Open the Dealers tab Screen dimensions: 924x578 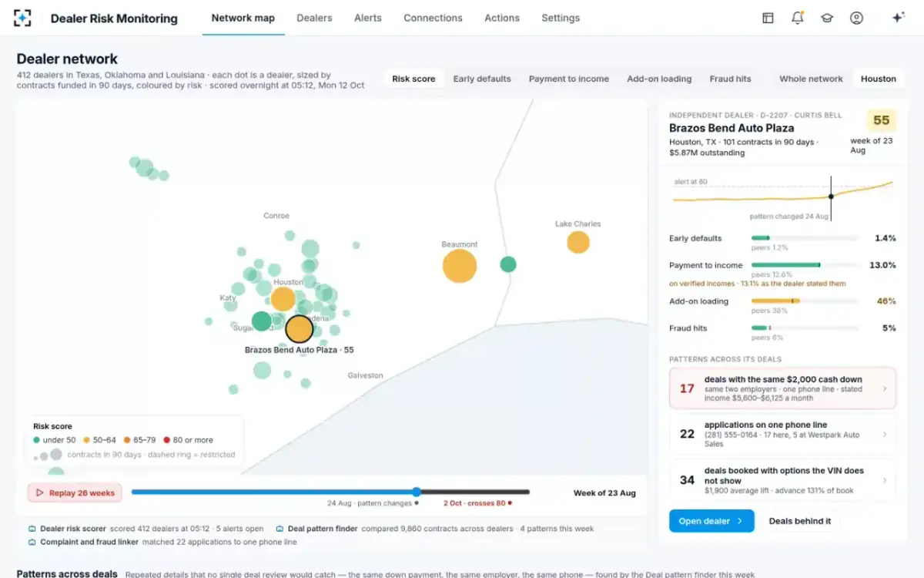tap(314, 18)
